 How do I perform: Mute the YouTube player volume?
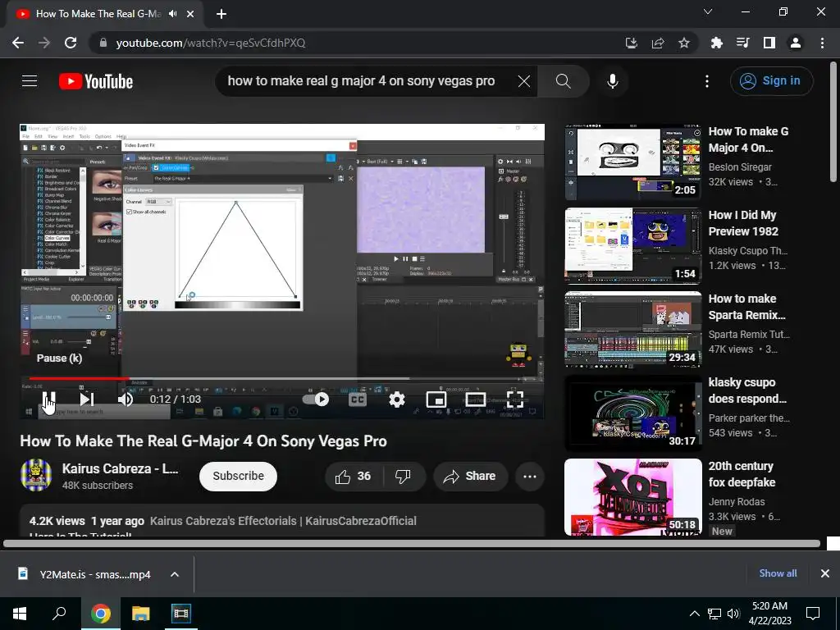pos(126,399)
